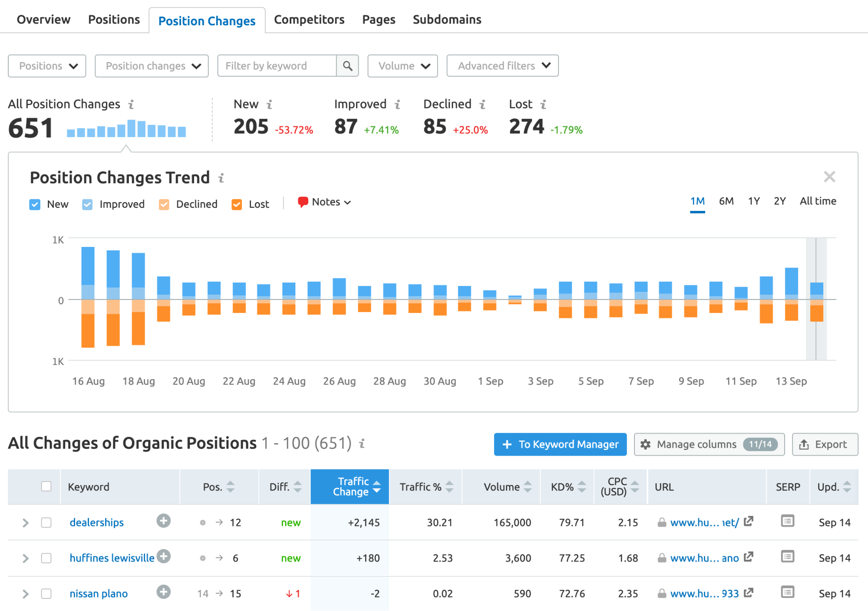This screenshot has height=611, width=868.
Task: Open the Volume filter dropdown
Action: 403,66
